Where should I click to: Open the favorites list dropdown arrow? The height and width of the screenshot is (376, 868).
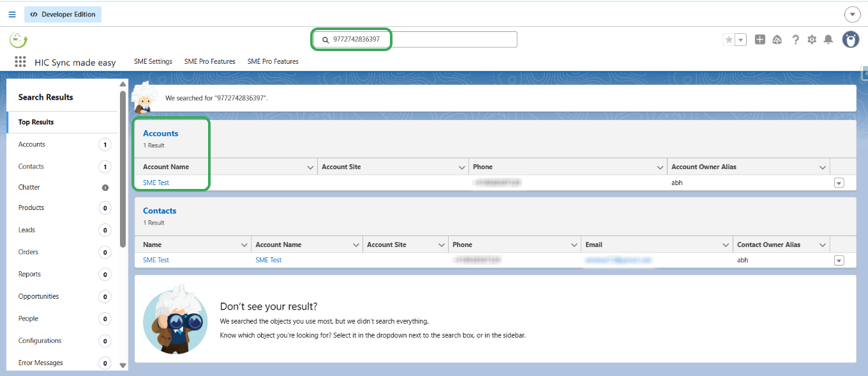coord(740,40)
